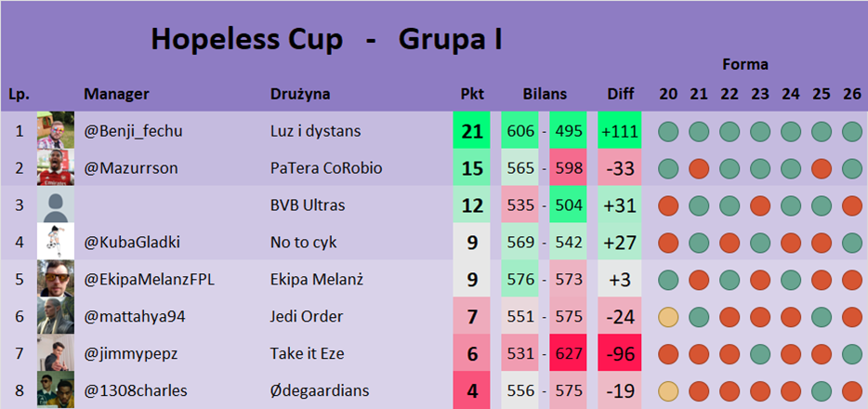The height and width of the screenshot is (409, 868).
Task: Click @Mazurrson's avatar image
Action: 55,168
